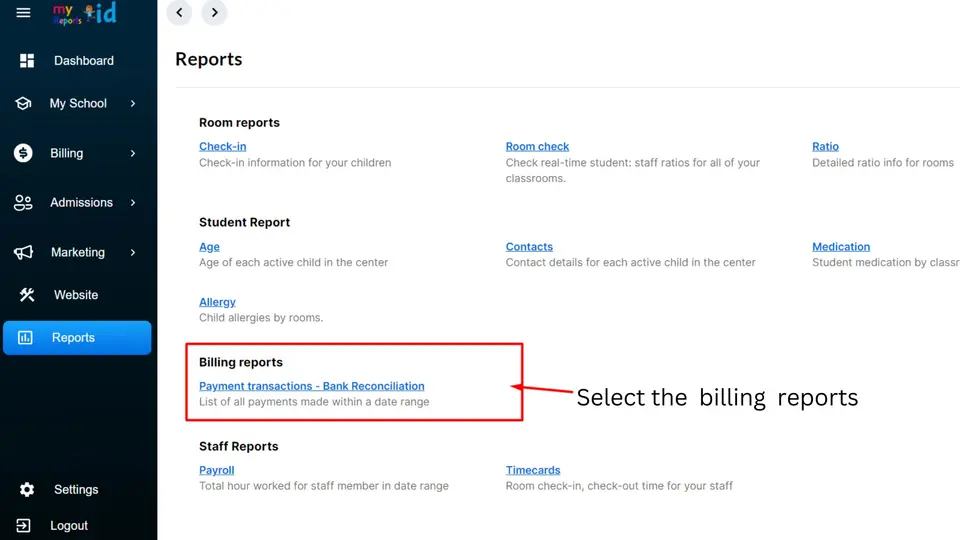Expand the Billing submenu chevron
Image resolution: width=960 pixels, height=540 pixels.
133,153
